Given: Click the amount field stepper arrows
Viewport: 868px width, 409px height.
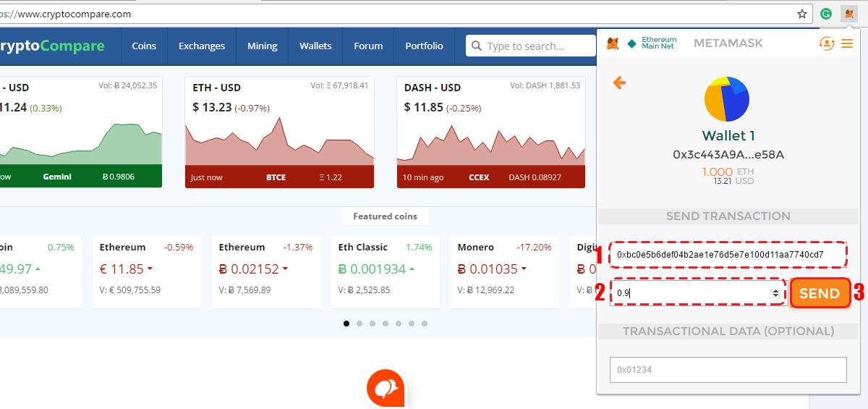Looking at the screenshot, I should coord(775,292).
